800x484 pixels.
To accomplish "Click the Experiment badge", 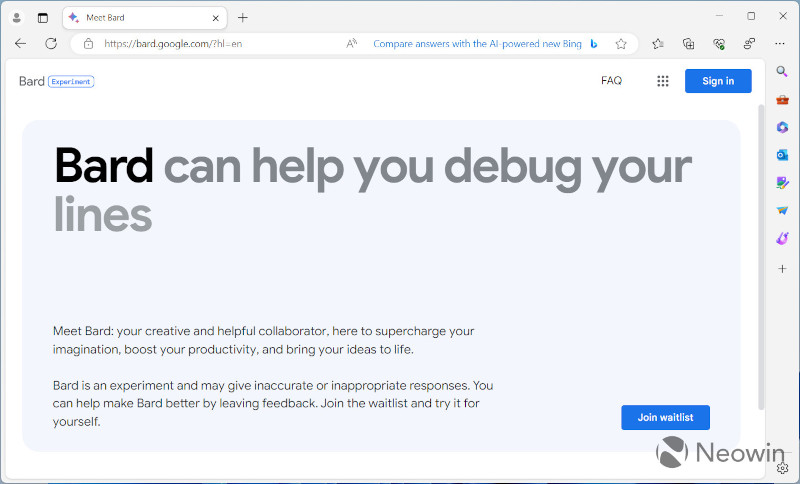I will [71, 82].
